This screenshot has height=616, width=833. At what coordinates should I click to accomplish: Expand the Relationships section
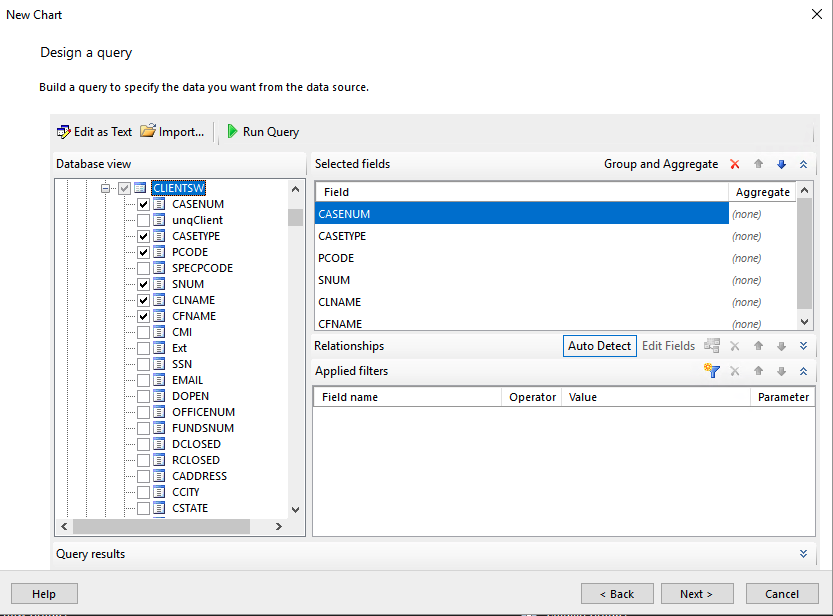(x=803, y=346)
